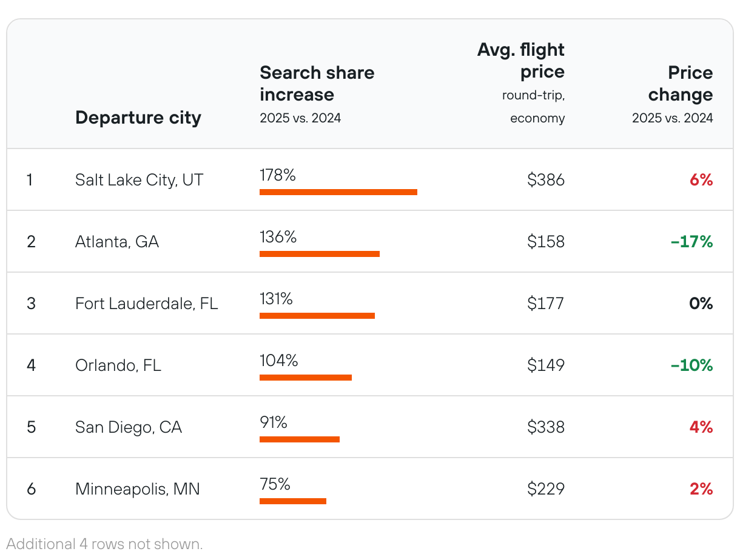This screenshot has width=740, height=560.
Task: Click the Avg. flight price header
Action: [x=520, y=61]
